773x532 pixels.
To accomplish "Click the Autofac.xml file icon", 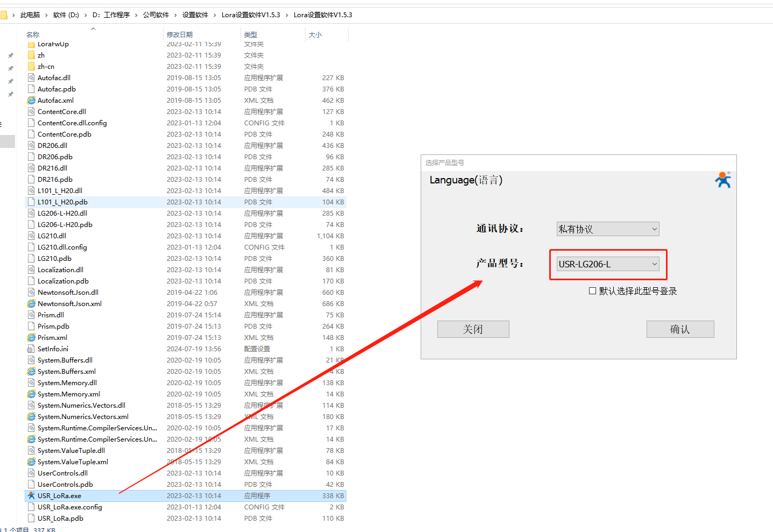I will (x=31, y=100).
